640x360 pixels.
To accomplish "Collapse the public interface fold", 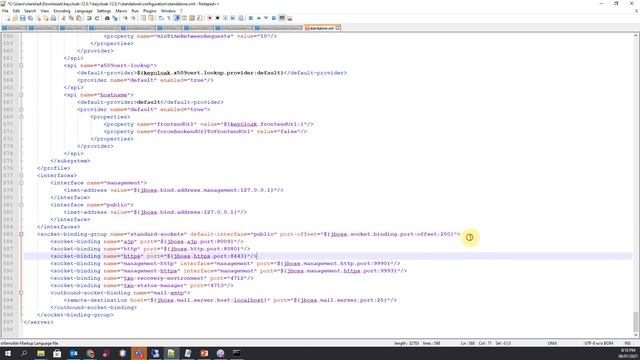I will (21, 205).
